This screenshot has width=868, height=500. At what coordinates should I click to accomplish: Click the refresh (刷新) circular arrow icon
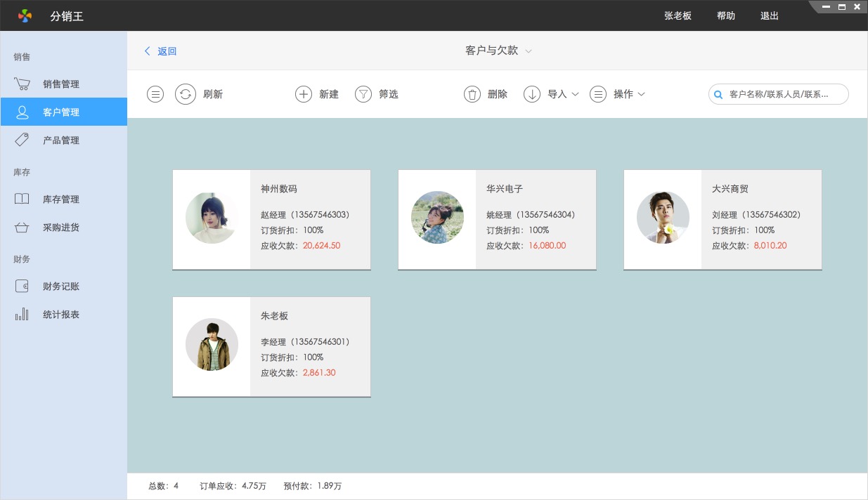point(186,94)
